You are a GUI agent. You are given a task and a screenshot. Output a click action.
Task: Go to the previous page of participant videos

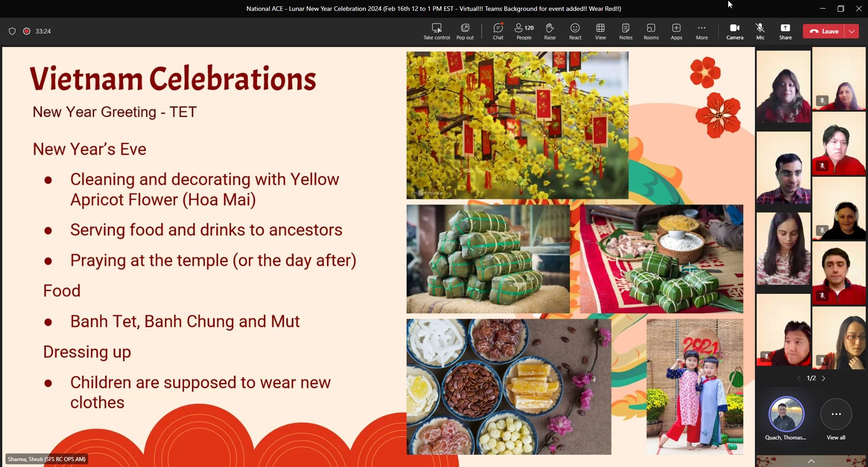tap(799, 378)
